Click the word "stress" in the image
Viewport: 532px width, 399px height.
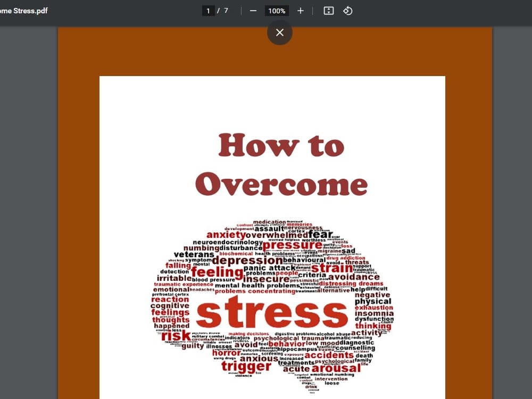click(x=271, y=313)
